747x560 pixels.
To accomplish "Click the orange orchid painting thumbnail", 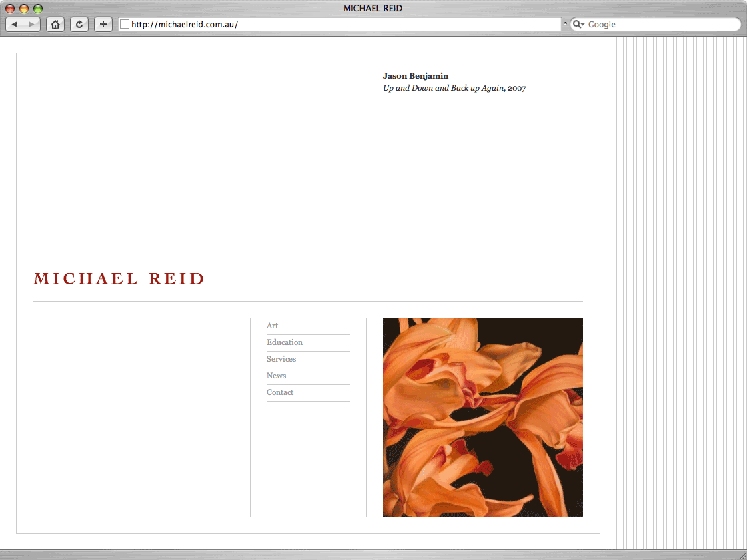I will pyautogui.click(x=483, y=417).
